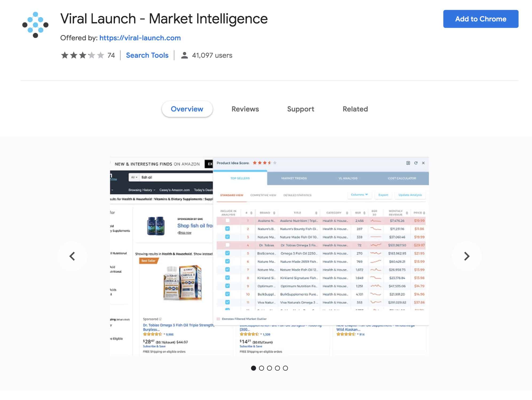This screenshot has width=532, height=400.
Task: Toggle the checkbox for Viva Naturals row
Action: pyautogui.click(x=227, y=302)
